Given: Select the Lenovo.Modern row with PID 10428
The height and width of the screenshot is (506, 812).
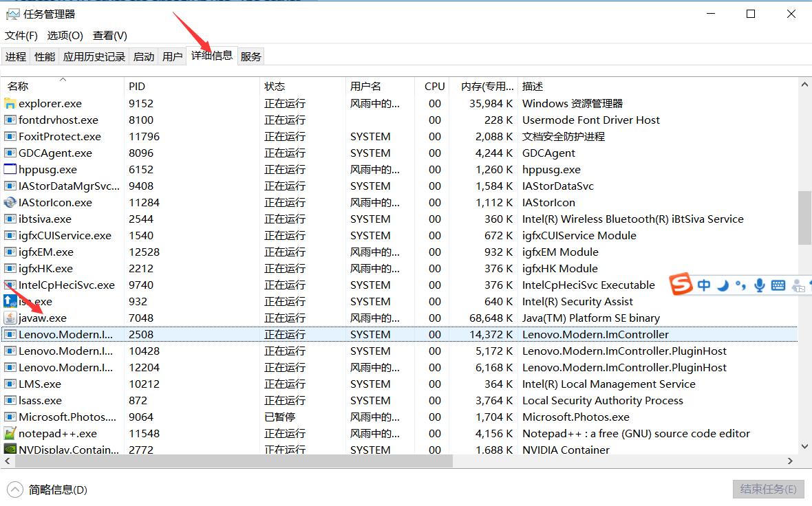Looking at the screenshot, I should coord(398,351).
